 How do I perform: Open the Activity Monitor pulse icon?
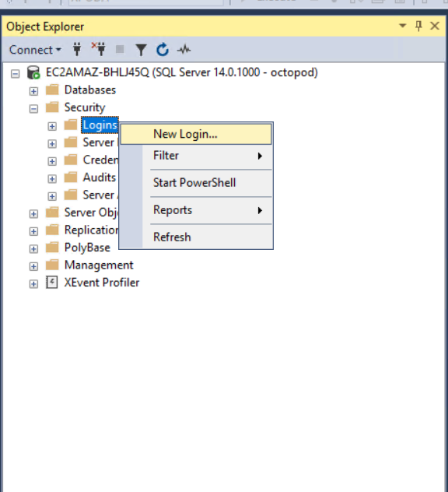[184, 50]
